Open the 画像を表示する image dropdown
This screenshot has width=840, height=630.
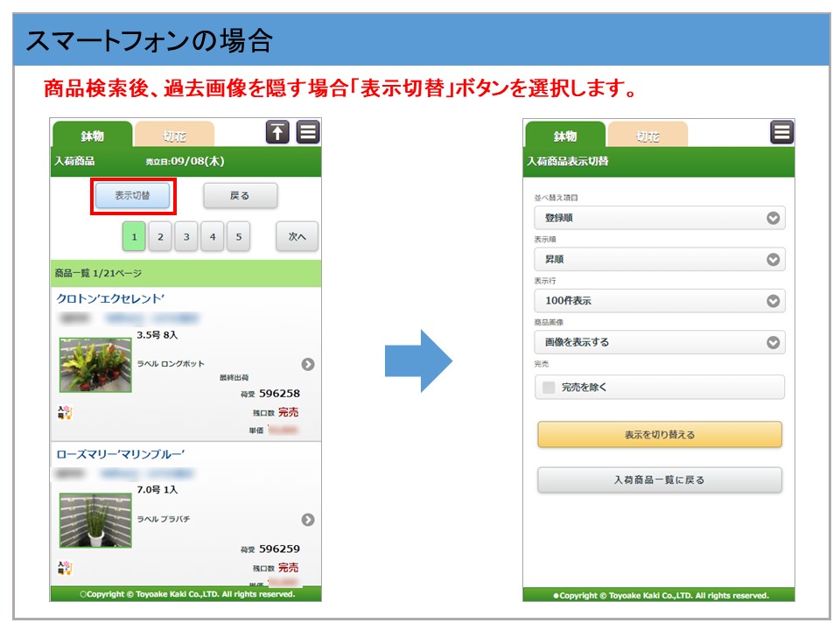659,342
